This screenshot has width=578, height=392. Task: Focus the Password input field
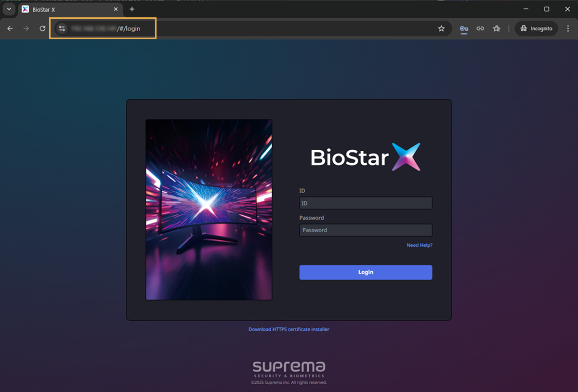tap(366, 230)
